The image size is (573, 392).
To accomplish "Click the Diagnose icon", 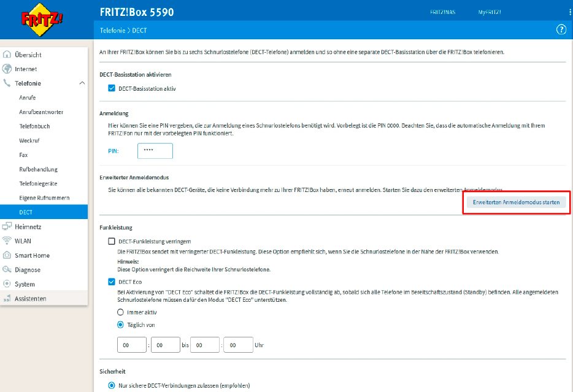I will [7, 269].
